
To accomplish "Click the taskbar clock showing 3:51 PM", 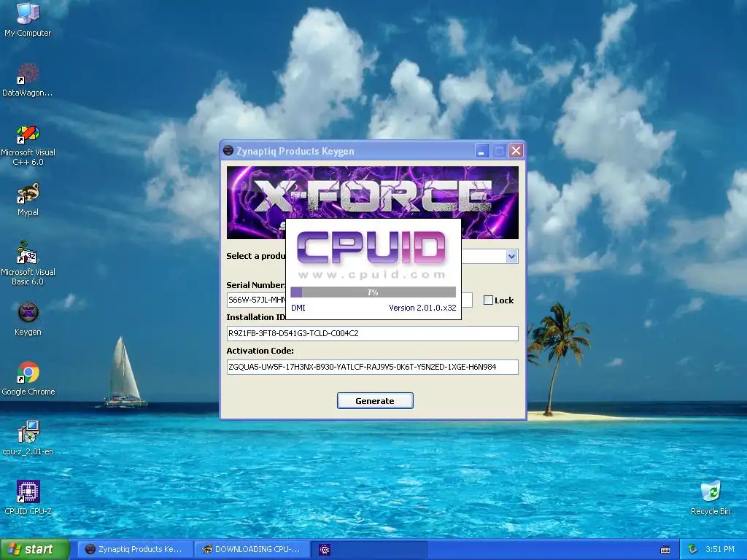I will pyautogui.click(x=720, y=550).
